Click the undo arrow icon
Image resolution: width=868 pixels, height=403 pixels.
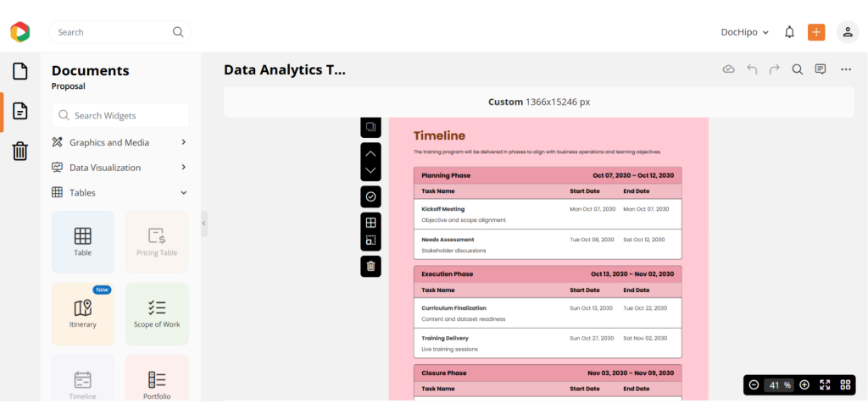752,69
